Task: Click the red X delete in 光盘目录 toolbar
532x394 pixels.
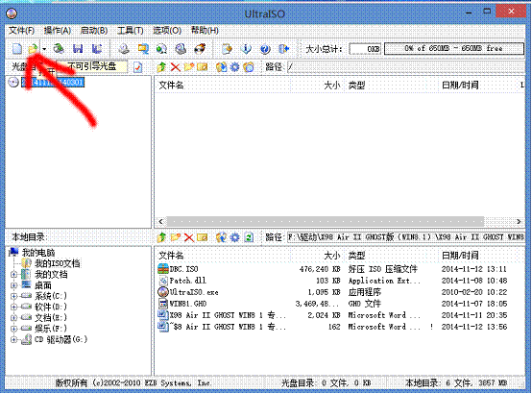Action: 175,67
